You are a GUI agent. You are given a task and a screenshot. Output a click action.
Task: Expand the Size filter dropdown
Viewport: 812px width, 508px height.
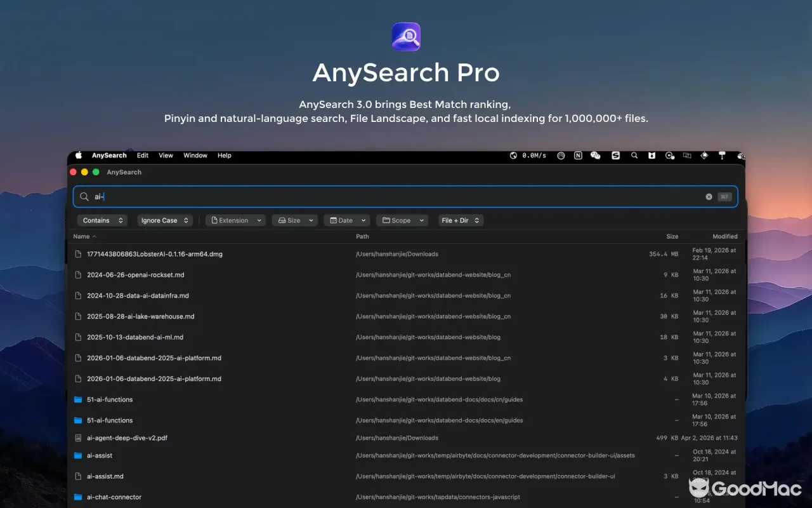click(x=294, y=220)
